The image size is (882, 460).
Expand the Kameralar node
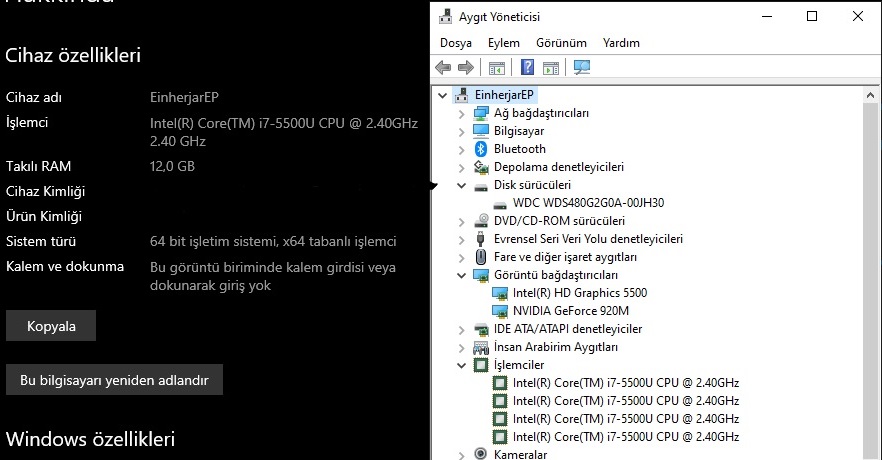pos(461,454)
